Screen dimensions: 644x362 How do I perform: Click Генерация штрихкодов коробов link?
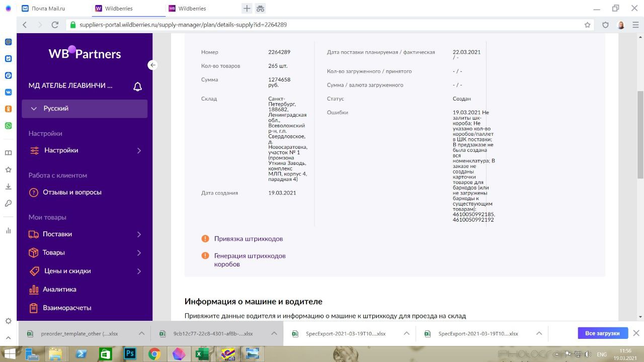[250, 260]
